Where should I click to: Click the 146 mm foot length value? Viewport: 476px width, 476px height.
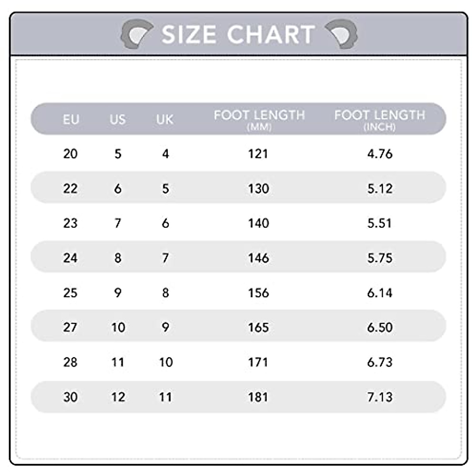tap(258, 258)
